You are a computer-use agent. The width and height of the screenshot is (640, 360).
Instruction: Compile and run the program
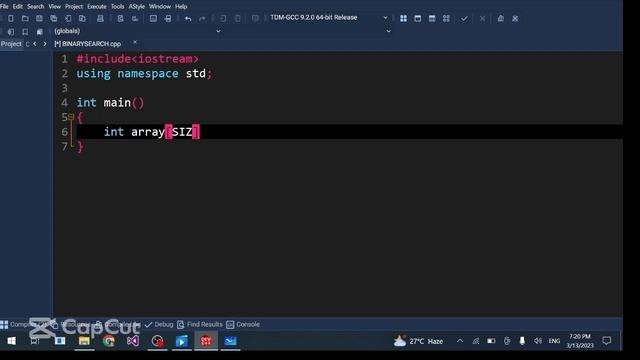pos(432,18)
